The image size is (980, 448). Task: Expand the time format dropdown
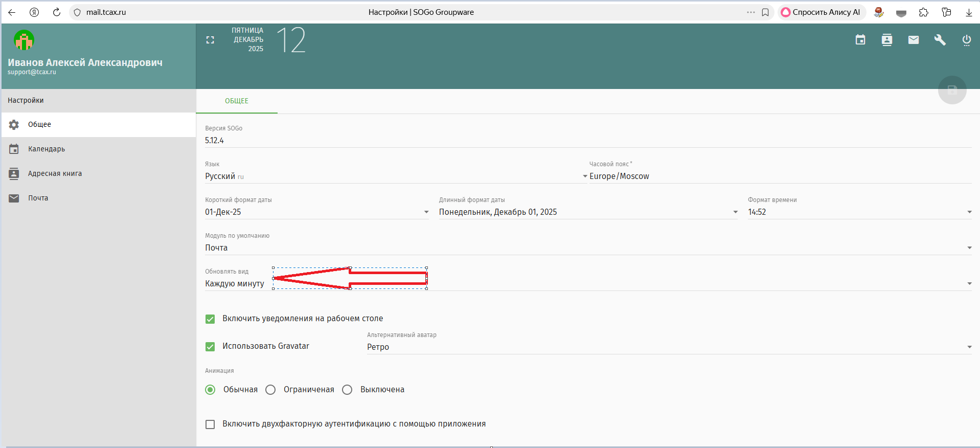pos(859,212)
